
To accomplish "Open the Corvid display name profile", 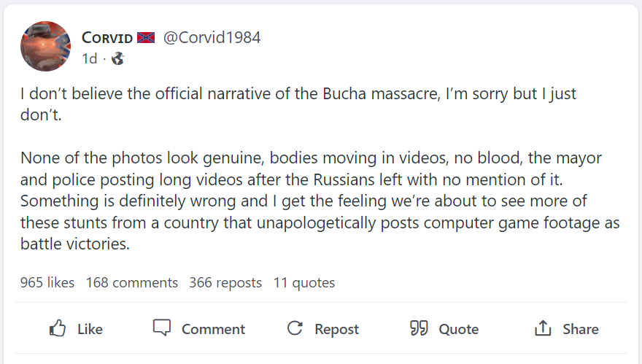I will (107, 38).
